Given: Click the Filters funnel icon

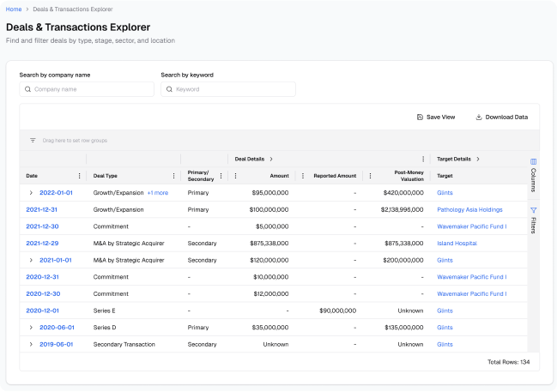Looking at the screenshot, I should pyautogui.click(x=533, y=210).
